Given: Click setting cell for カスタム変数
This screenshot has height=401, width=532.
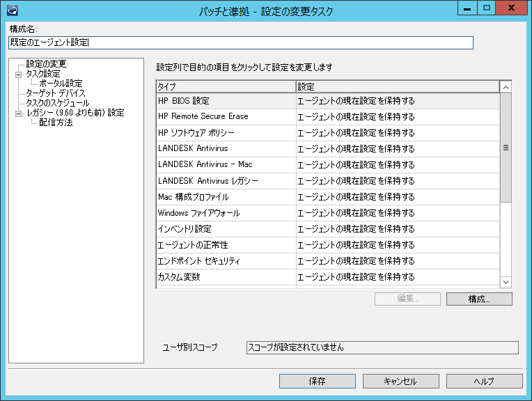Looking at the screenshot, I should tap(398, 277).
